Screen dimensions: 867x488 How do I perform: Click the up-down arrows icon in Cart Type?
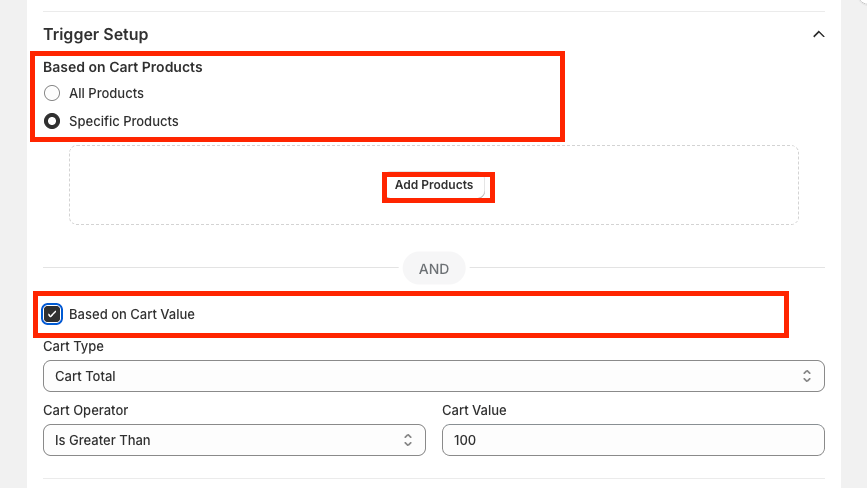[807, 376]
